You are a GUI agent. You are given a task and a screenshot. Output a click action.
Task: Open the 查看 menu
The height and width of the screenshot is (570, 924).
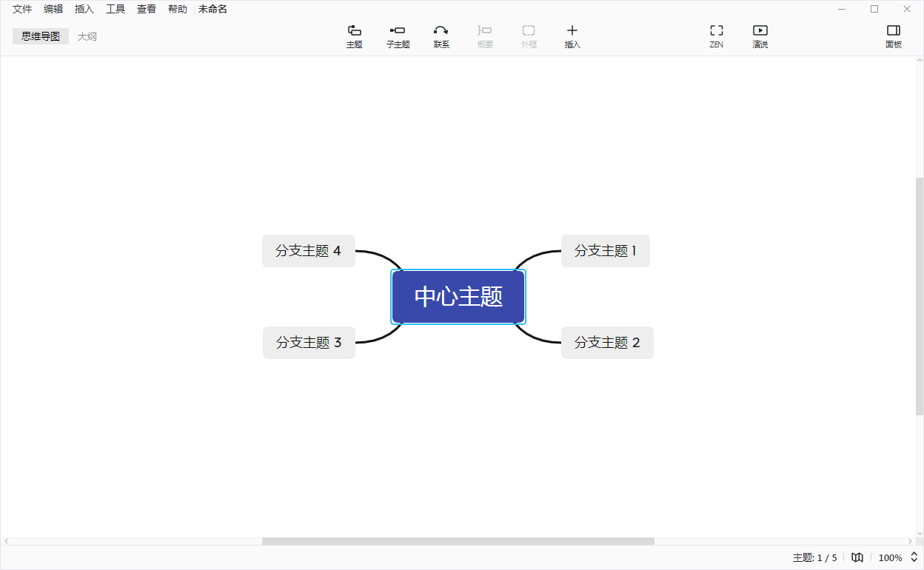[147, 9]
